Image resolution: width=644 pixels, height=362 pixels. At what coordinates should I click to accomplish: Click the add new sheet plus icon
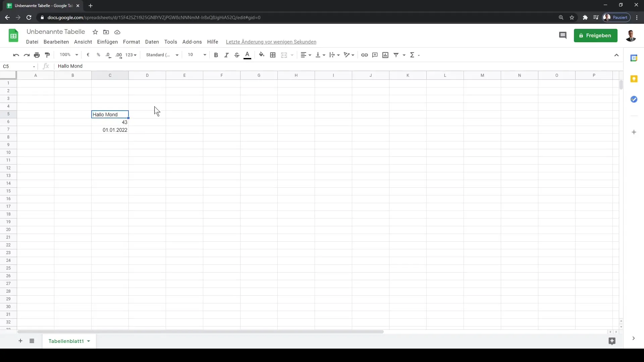tap(20, 341)
